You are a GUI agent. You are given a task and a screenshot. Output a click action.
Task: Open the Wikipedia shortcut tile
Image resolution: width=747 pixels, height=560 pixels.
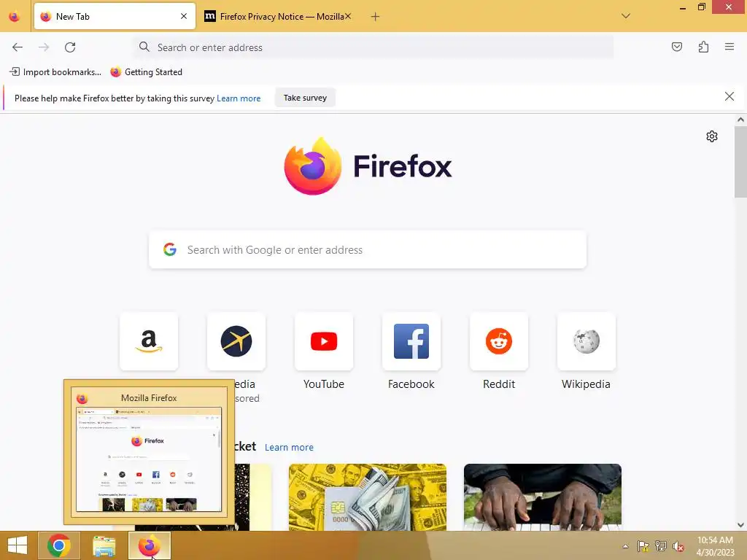click(587, 341)
